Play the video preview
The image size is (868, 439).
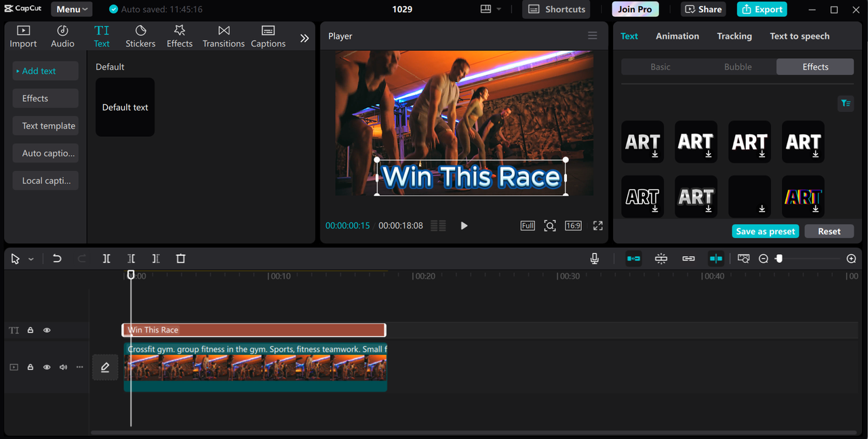(x=464, y=226)
